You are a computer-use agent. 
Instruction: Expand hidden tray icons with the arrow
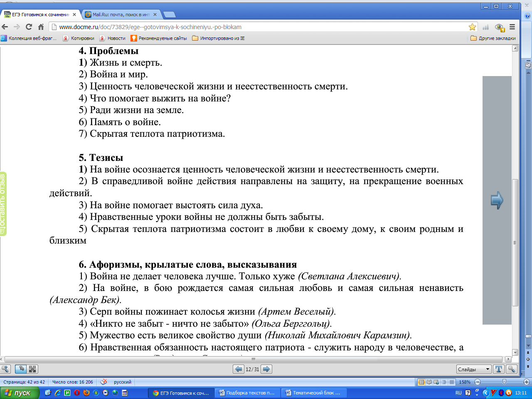pos(485,393)
